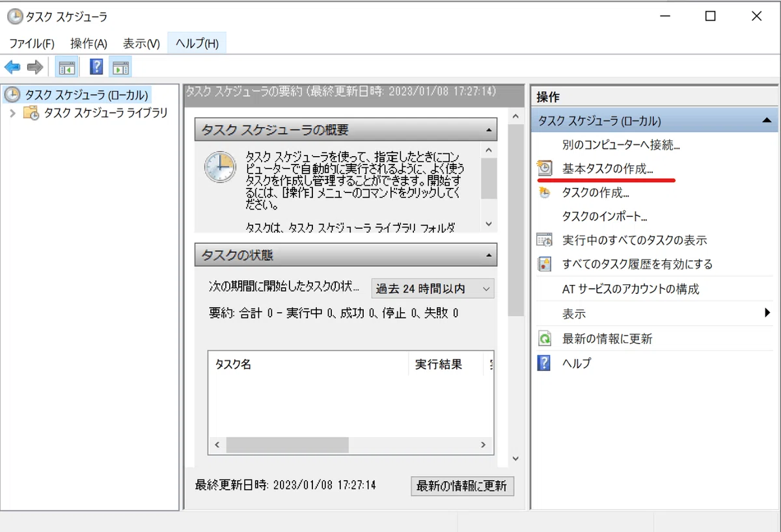
Task: Toggle the console tree pane toolbar icon
Action: tap(66, 66)
